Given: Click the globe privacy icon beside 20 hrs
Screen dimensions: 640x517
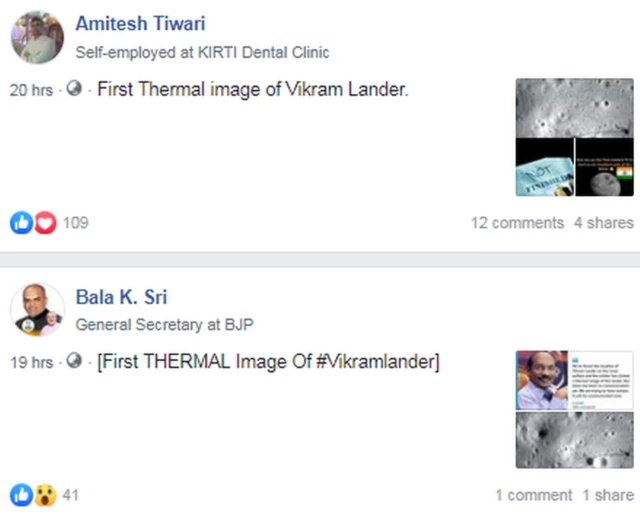Looking at the screenshot, I should [x=74, y=88].
